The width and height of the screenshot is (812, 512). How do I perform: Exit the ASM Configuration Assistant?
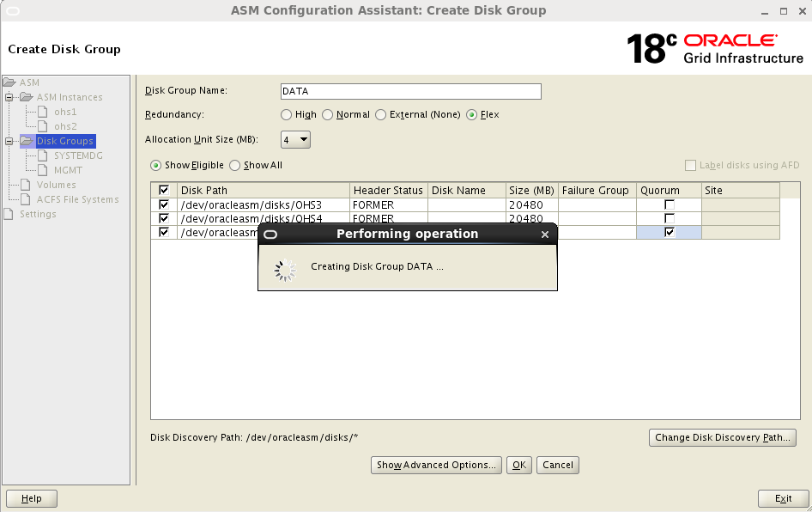click(x=783, y=498)
